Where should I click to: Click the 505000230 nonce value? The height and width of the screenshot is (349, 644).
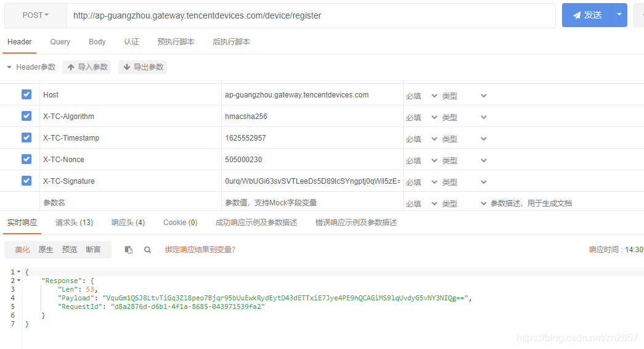click(312, 160)
